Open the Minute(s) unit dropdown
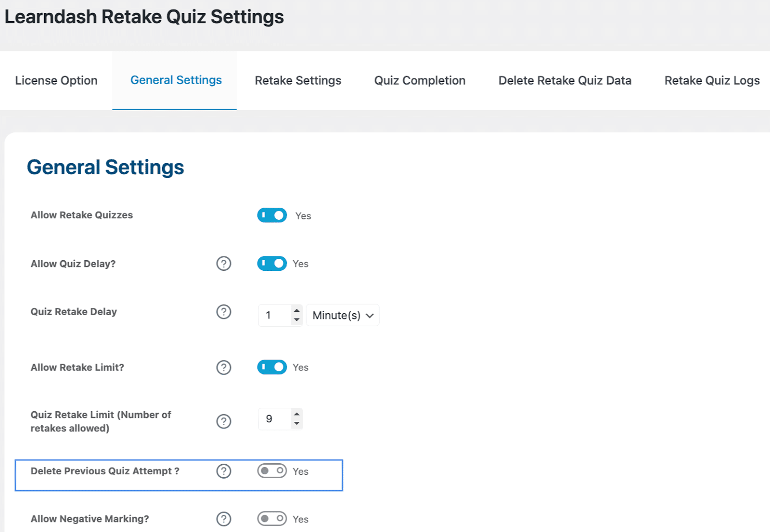The width and height of the screenshot is (770, 532). [343, 315]
